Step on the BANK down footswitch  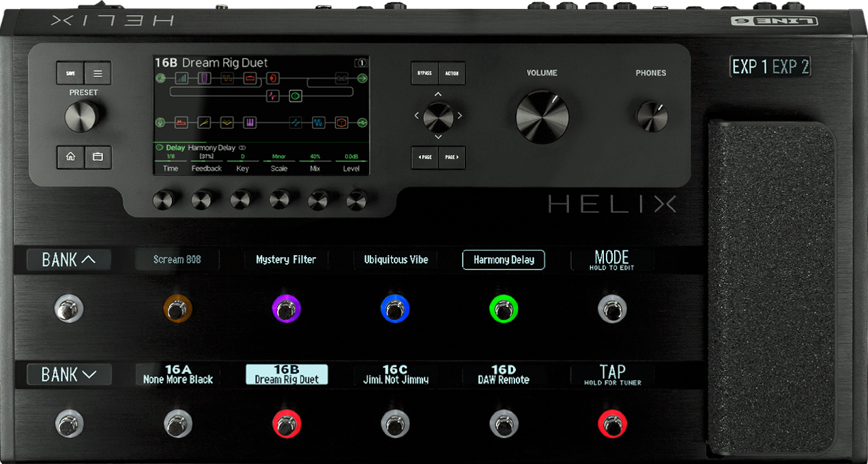(x=69, y=424)
